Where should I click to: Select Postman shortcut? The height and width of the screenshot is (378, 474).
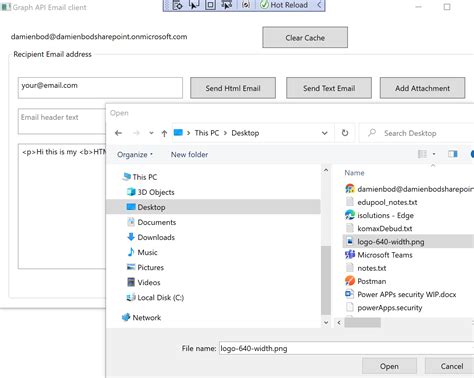[x=366, y=281]
